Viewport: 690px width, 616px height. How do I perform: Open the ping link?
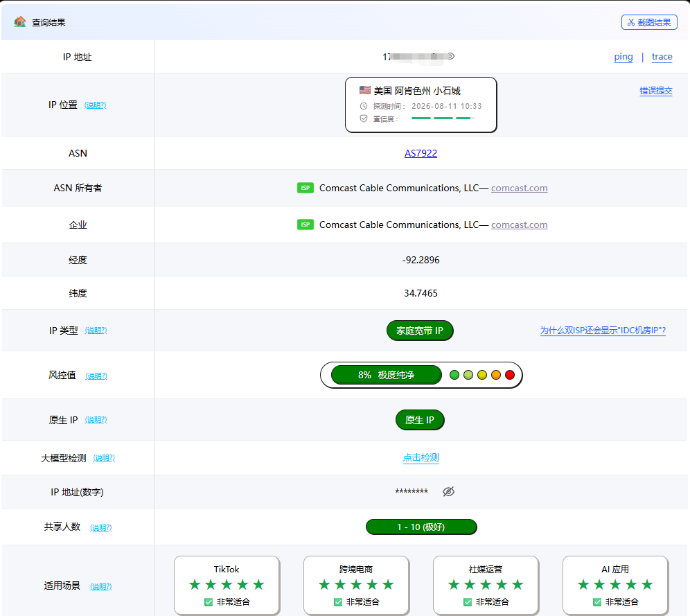tap(623, 57)
